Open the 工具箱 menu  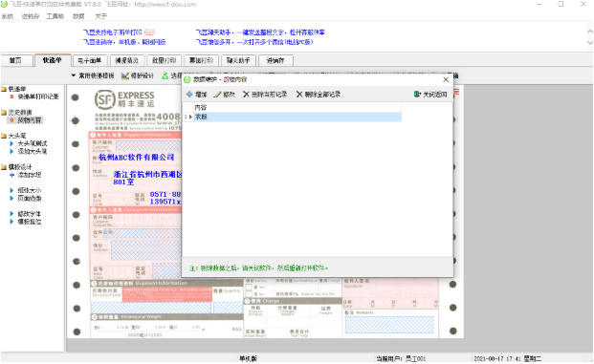click(55, 16)
